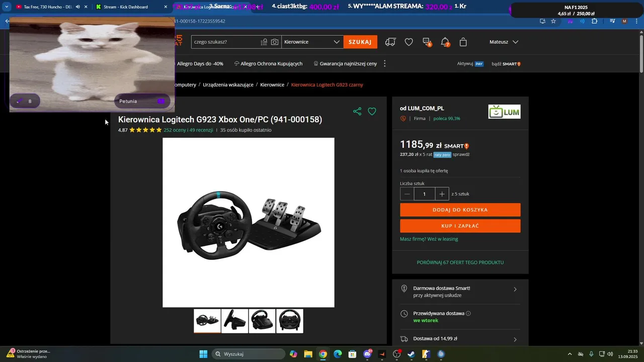
Task: Select second product thumbnail
Action: [x=234, y=321]
